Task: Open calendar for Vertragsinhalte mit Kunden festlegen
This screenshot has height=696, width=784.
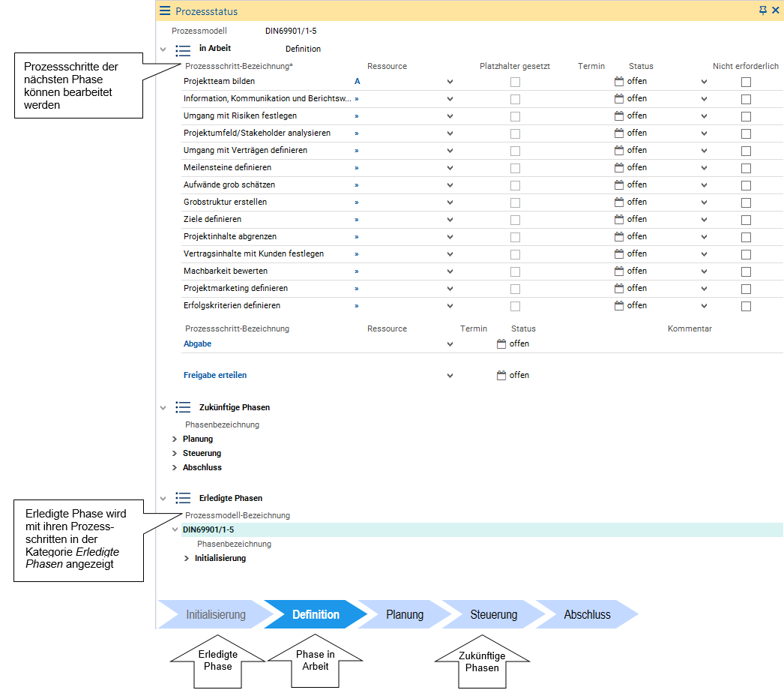Action: pos(619,254)
